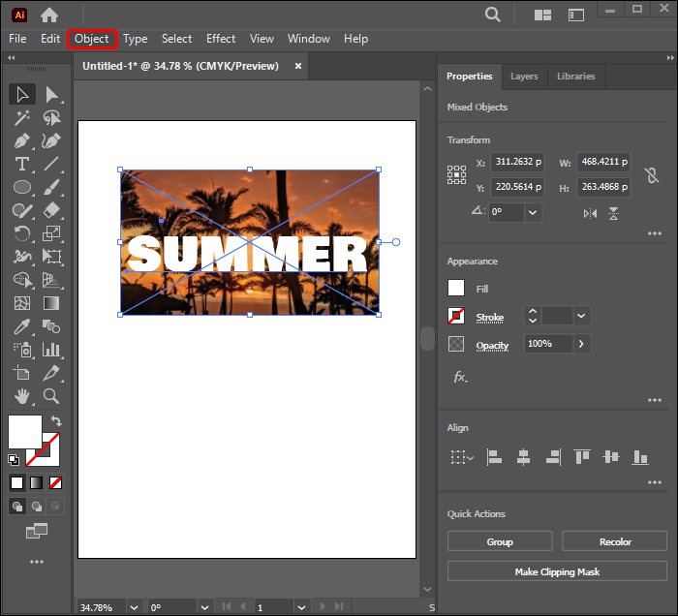Viewport: 678px width, 616px height.
Task: Pick the Eyedropper tool
Action: pyautogui.click(x=22, y=326)
